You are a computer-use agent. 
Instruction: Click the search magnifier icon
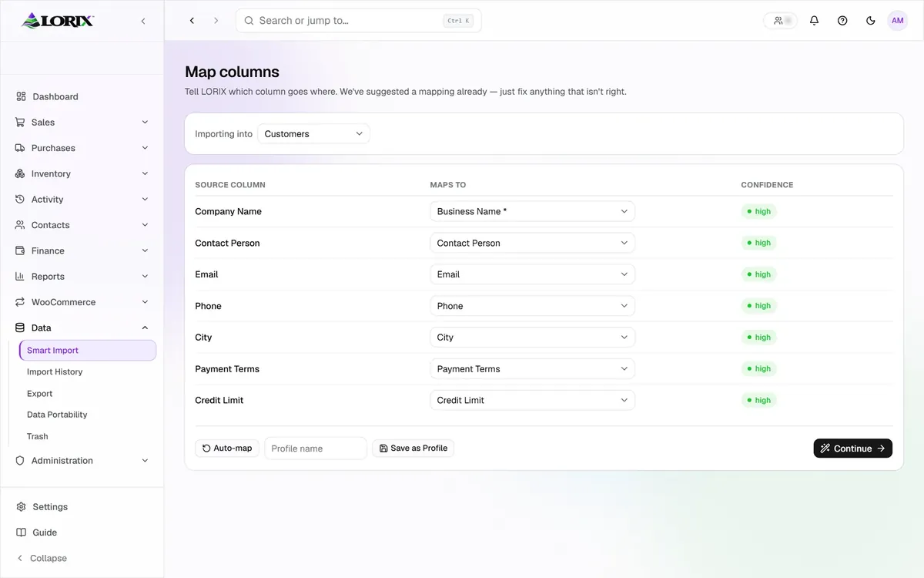coord(249,21)
